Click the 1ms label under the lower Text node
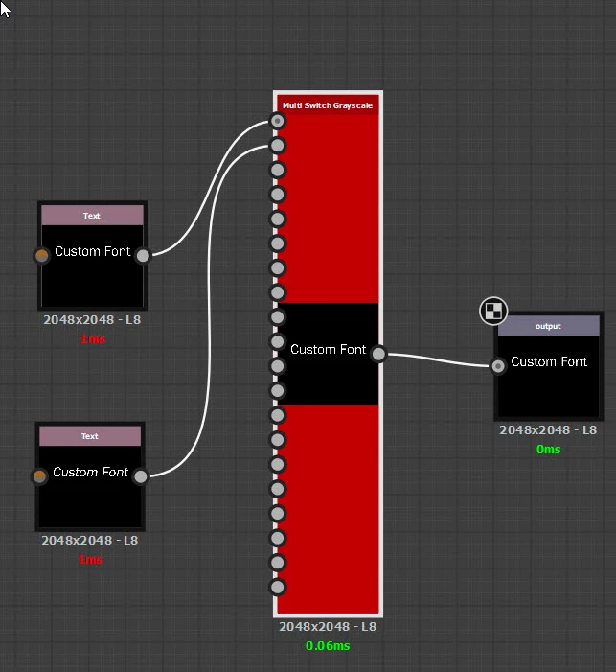This screenshot has width=616, height=672. point(90,559)
